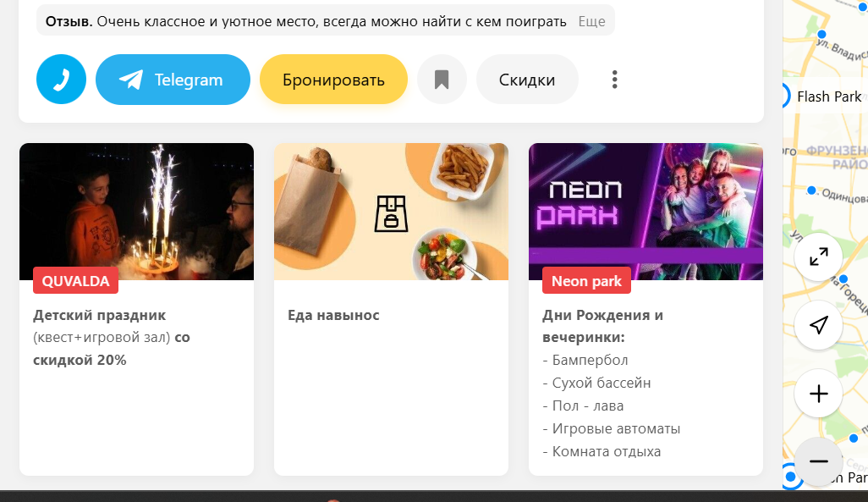Click the Еда навынос card title
868x502 pixels.
[x=333, y=315]
